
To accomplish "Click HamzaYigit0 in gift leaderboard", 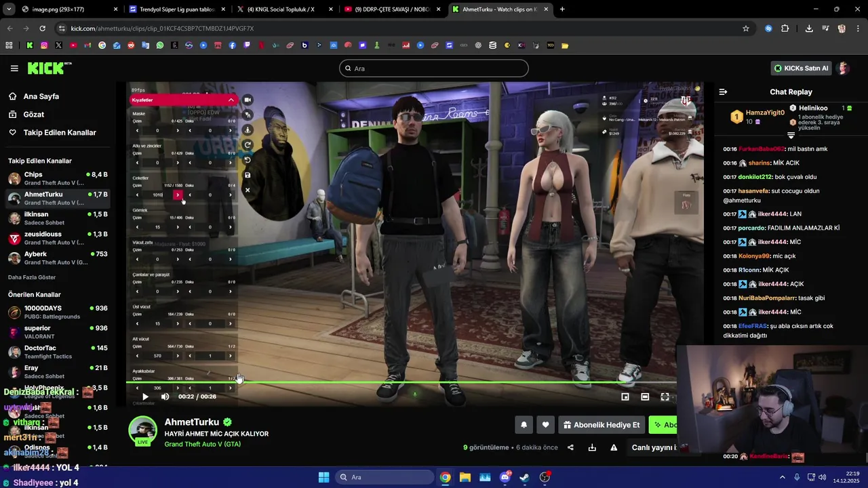I will [x=765, y=113].
